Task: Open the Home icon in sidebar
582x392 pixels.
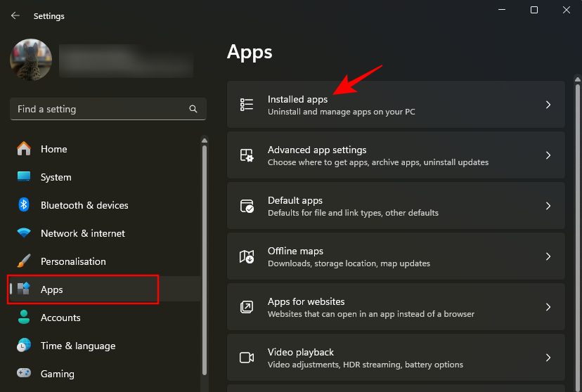Action: point(24,149)
